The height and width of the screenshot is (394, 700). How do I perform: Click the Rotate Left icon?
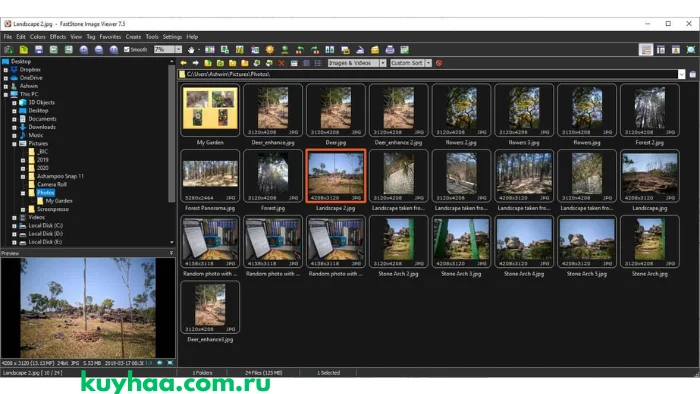click(x=300, y=50)
